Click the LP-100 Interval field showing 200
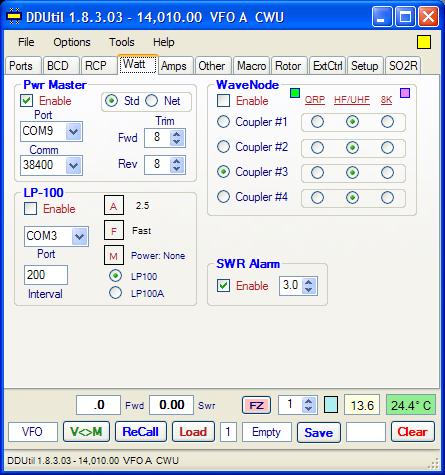 click(46, 275)
